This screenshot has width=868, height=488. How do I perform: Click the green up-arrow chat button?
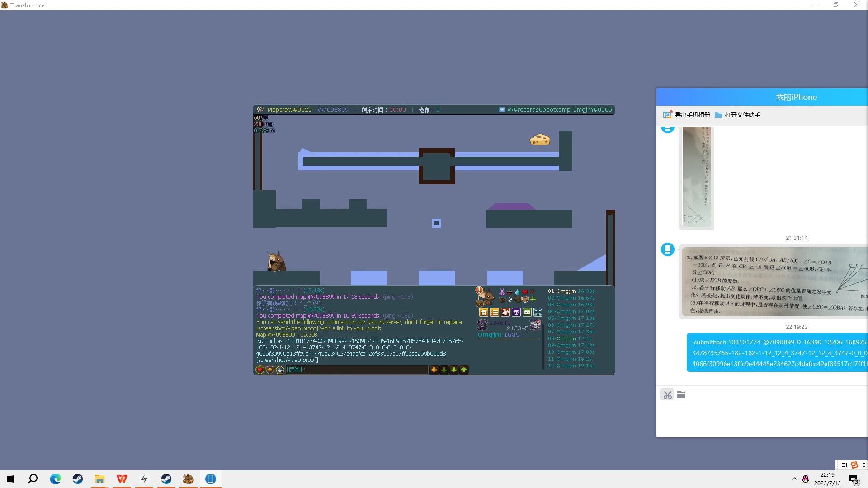tap(464, 370)
